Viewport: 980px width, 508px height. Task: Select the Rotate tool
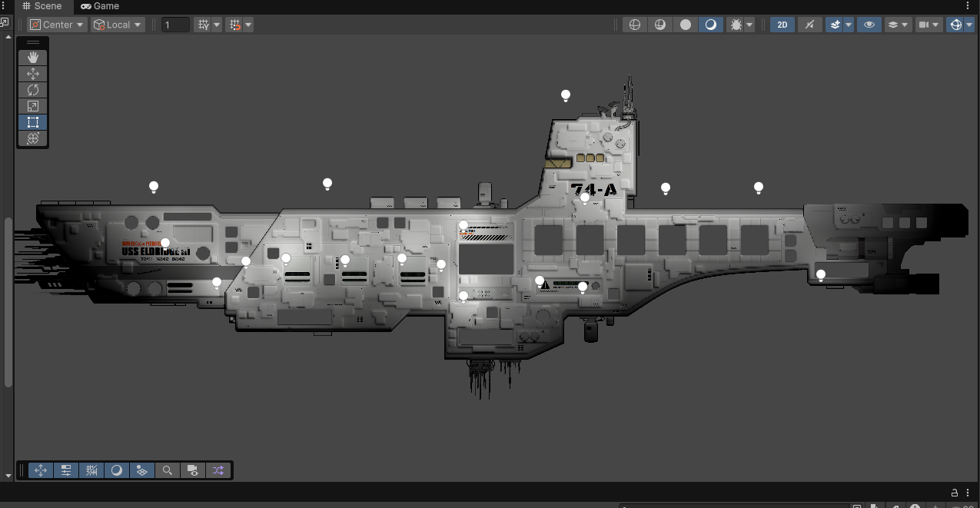pos(33,90)
